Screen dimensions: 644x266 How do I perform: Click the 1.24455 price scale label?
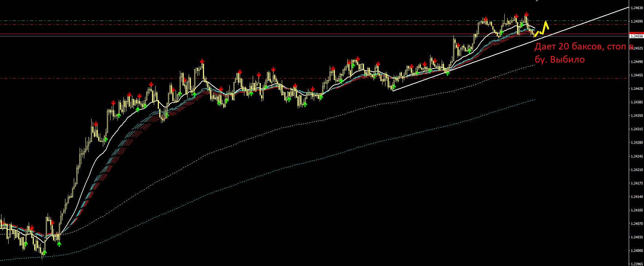point(637,75)
